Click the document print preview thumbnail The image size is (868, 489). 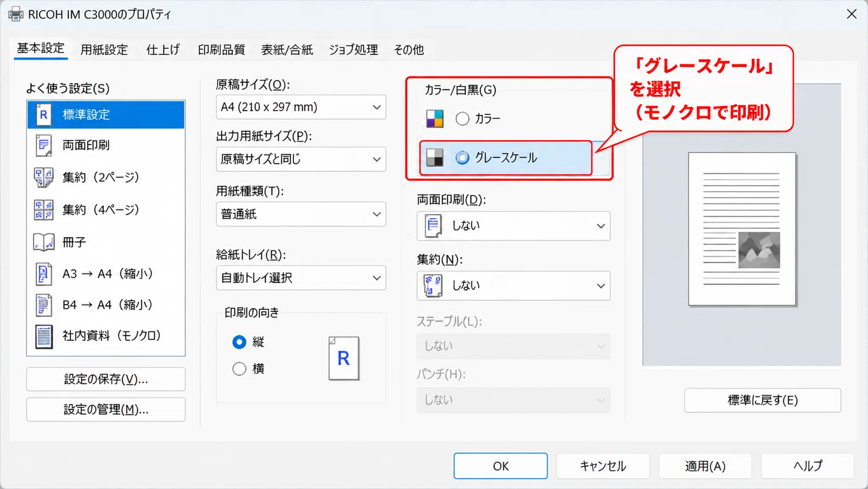(x=742, y=229)
